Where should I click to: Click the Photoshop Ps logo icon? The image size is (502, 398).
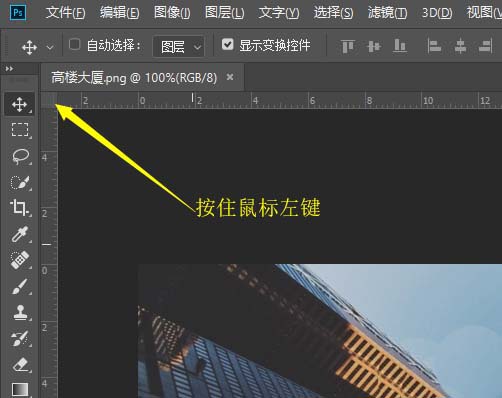(18, 13)
